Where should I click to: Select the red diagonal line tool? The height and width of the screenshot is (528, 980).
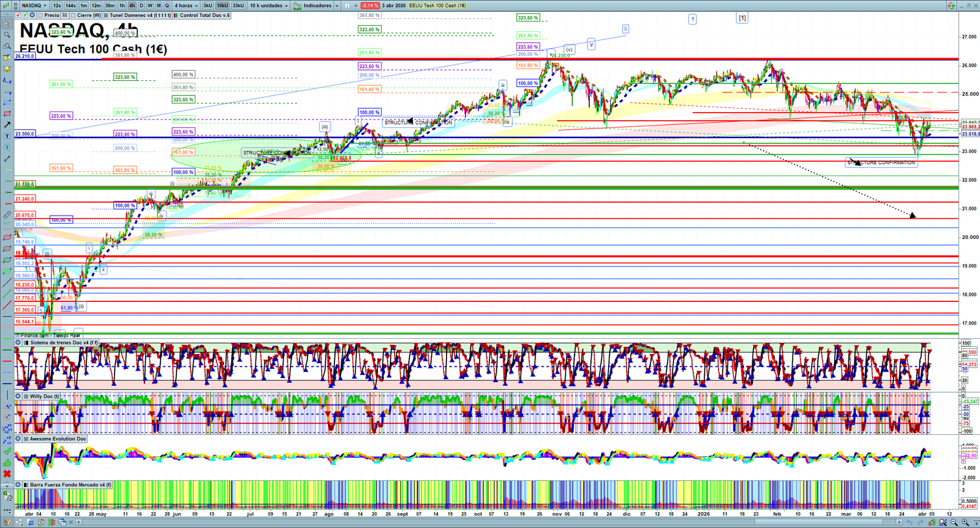pyautogui.click(x=7, y=305)
